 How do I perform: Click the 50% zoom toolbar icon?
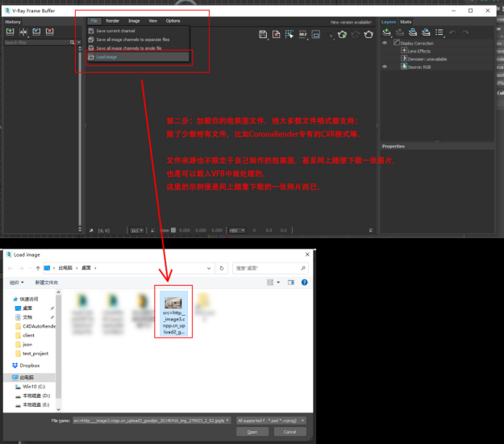coord(302,35)
